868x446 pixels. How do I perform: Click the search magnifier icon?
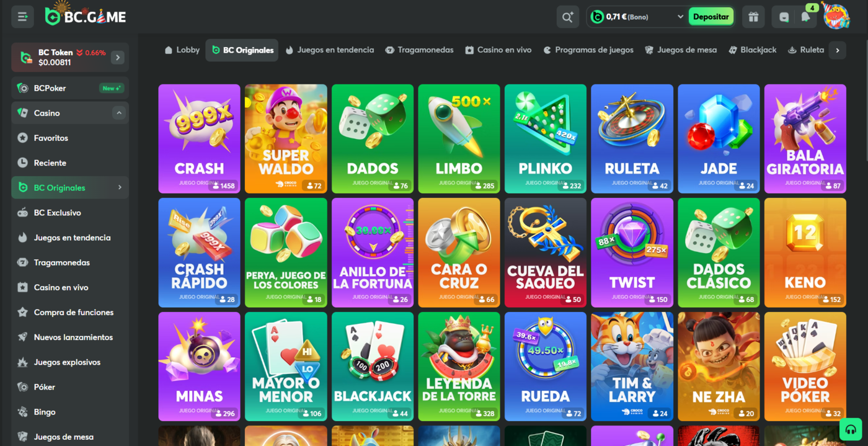pyautogui.click(x=567, y=17)
